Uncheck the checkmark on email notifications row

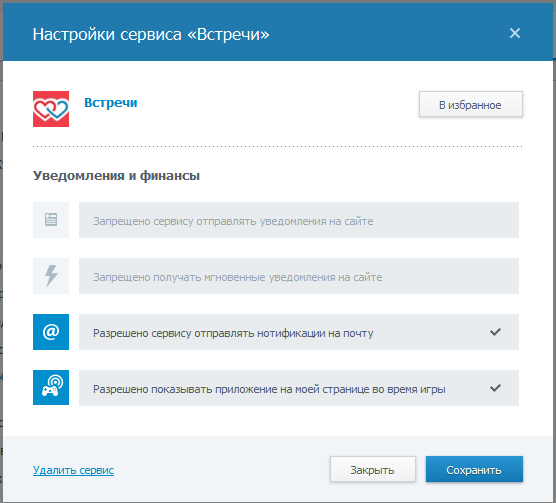point(495,332)
